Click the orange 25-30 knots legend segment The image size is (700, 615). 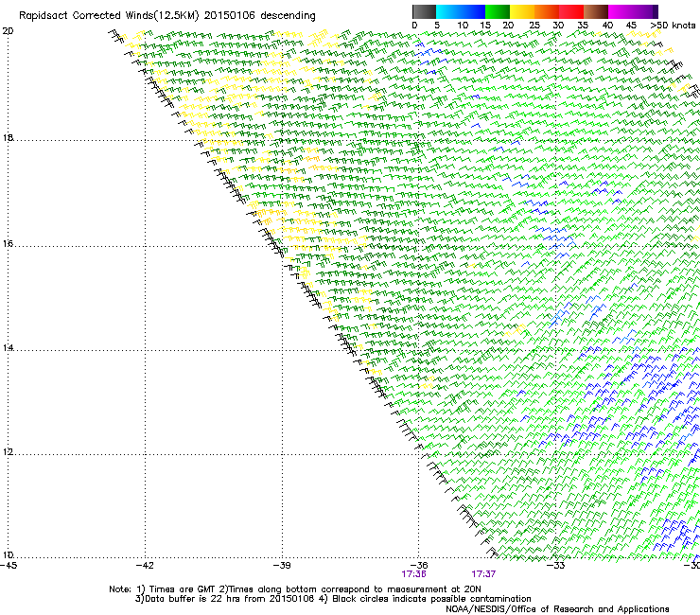[x=547, y=11]
